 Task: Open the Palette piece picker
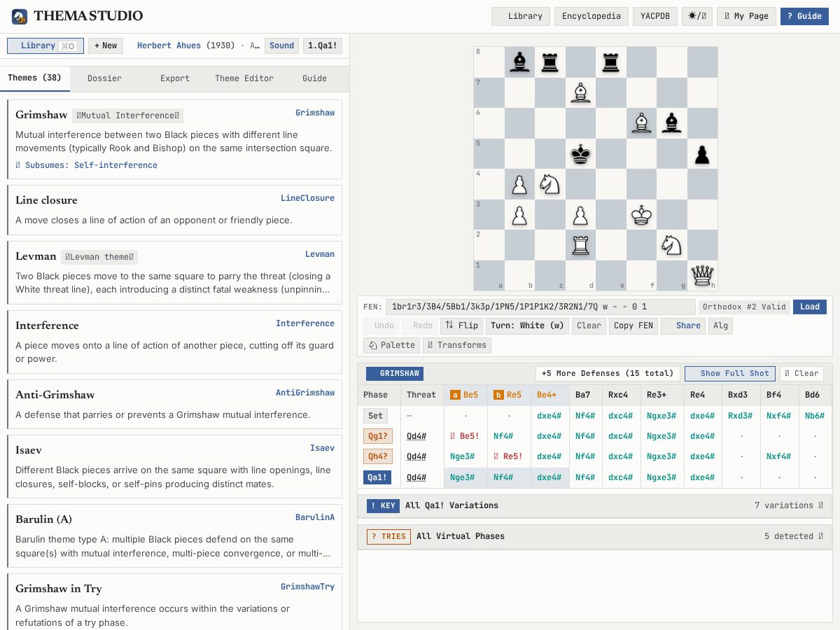(391, 345)
